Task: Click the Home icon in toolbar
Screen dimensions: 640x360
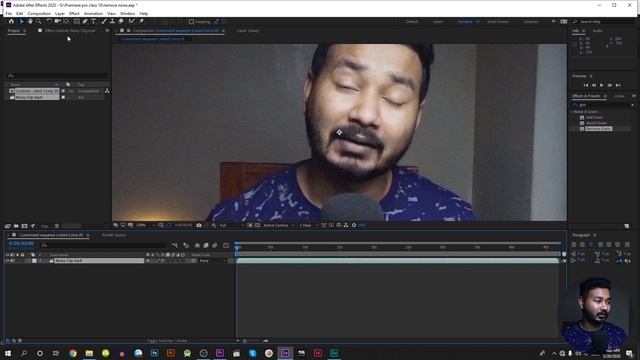Action: [11, 21]
